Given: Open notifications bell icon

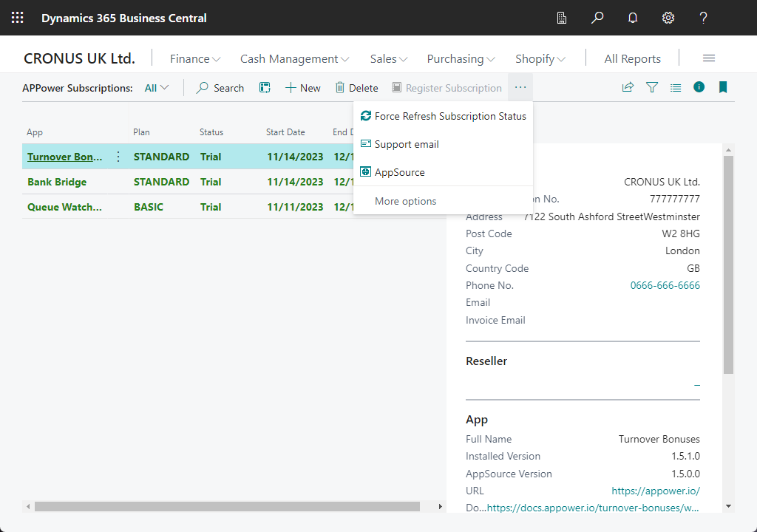Looking at the screenshot, I should click(633, 18).
